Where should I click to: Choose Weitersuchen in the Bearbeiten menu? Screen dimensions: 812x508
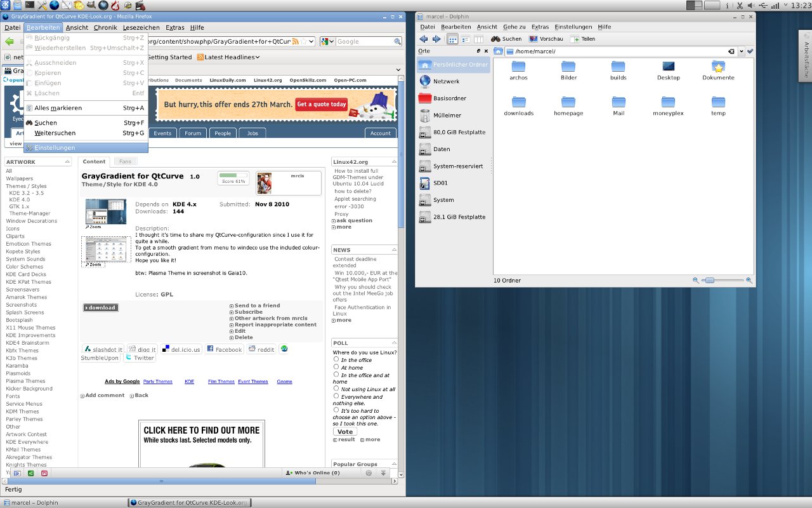click(86, 133)
